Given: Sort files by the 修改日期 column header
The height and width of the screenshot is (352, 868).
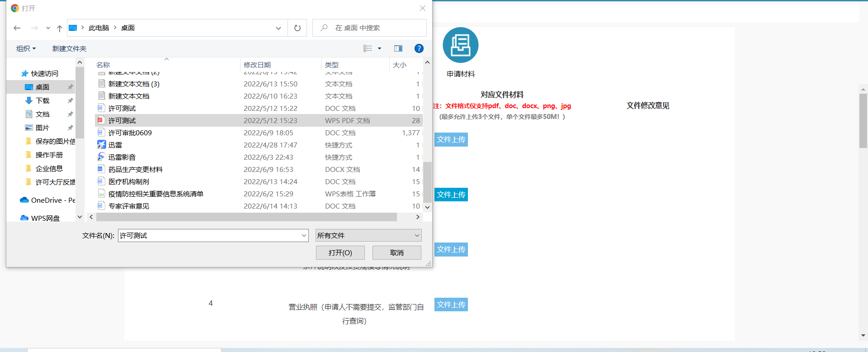Looking at the screenshot, I should pyautogui.click(x=257, y=65).
